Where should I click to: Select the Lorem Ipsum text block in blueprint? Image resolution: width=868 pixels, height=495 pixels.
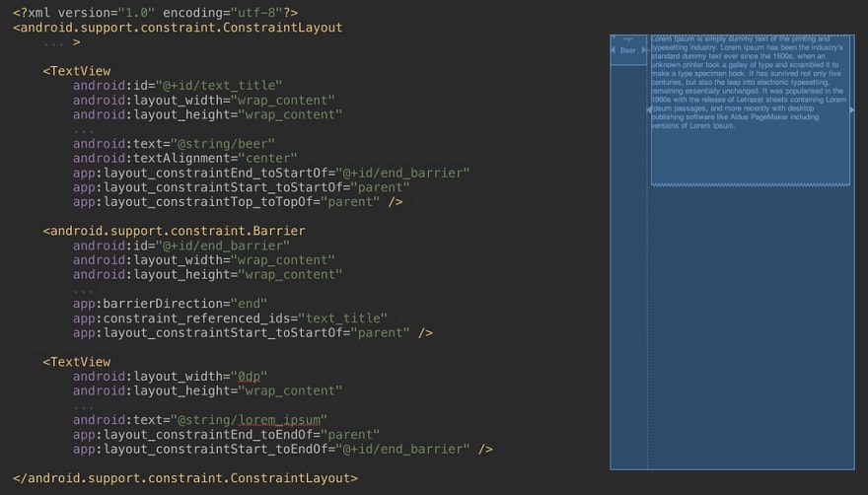[x=750, y=110]
